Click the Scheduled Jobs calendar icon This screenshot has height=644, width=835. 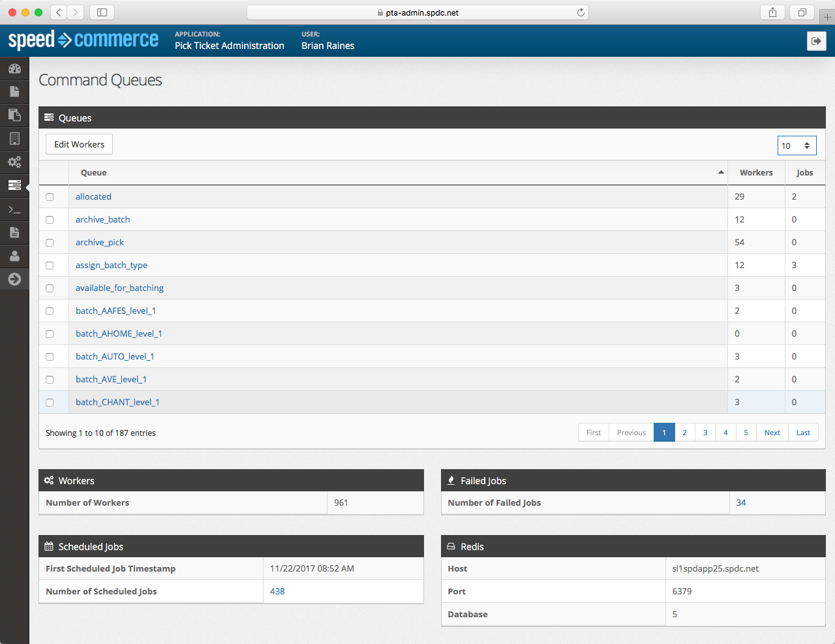click(49, 546)
